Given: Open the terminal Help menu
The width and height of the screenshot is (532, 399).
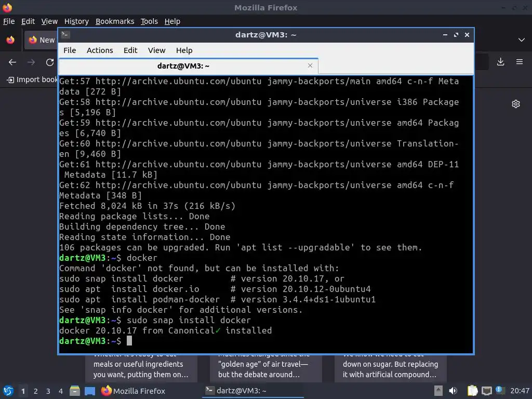Looking at the screenshot, I should click(184, 50).
